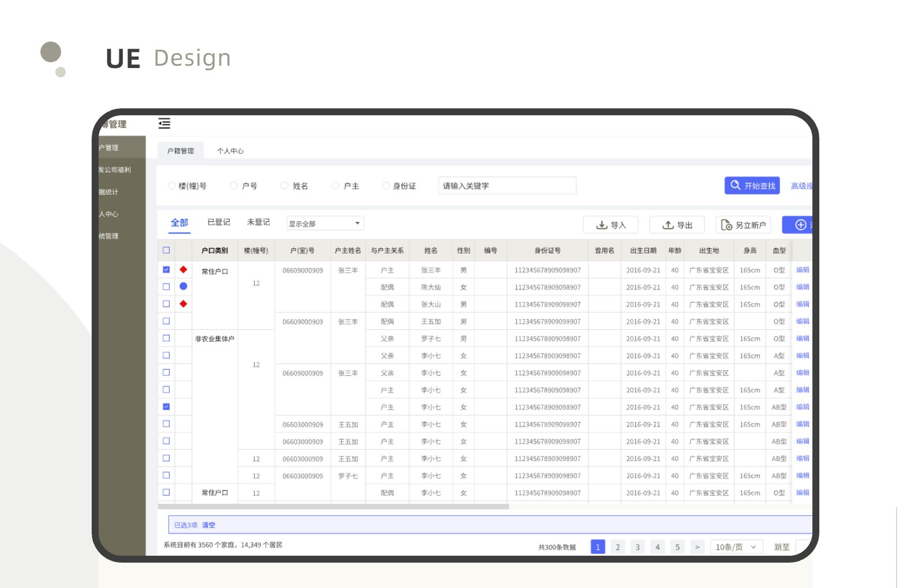The image size is (911, 588).
Task: Switch to the 个人中心 tab
Action: 230,151
